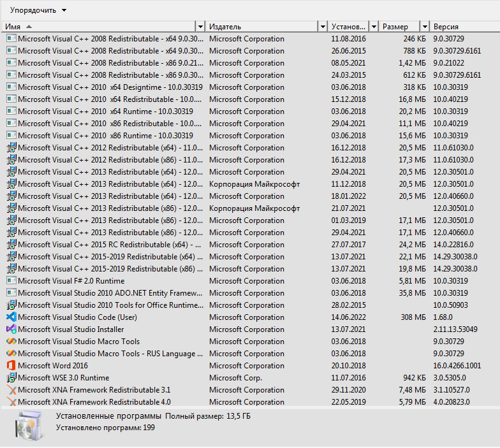Click the 2010 x64 Redistributable icon
This screenshot has height=448, width=500.
point(11,99)
